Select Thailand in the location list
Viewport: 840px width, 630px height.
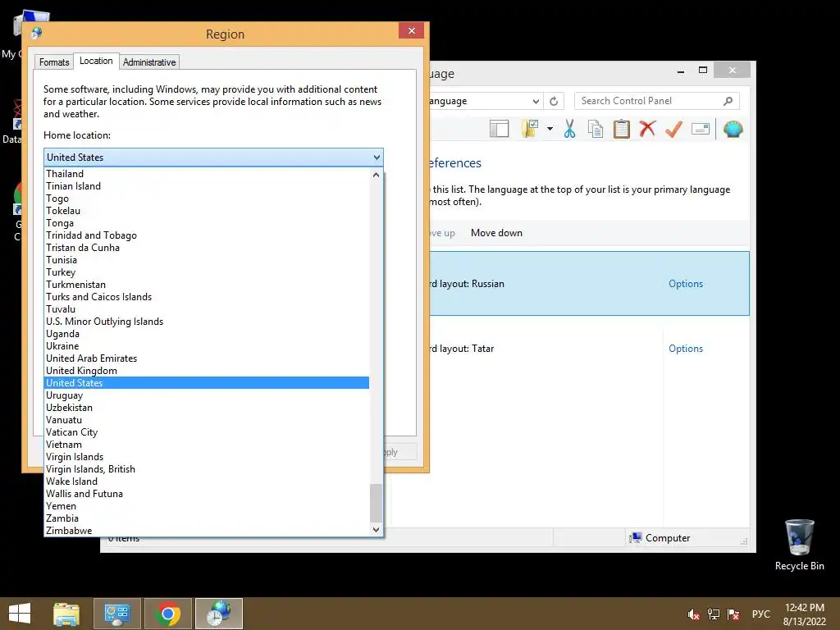207,174
